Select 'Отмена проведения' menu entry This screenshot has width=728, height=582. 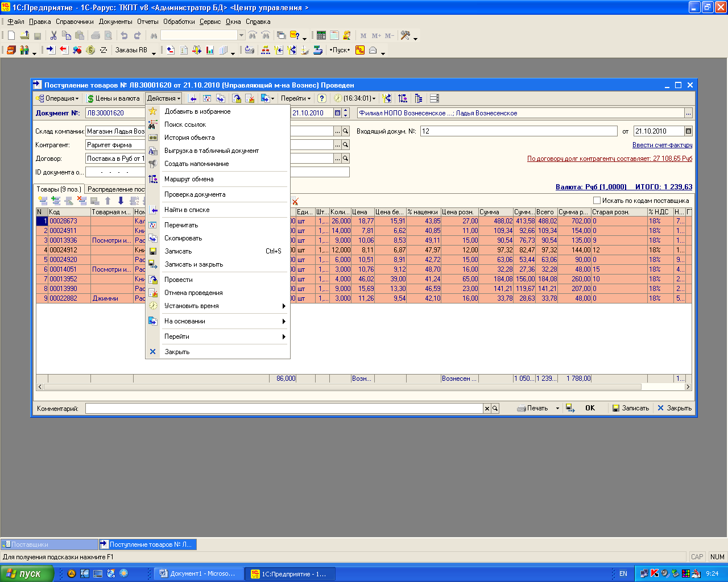click(218, 293)
